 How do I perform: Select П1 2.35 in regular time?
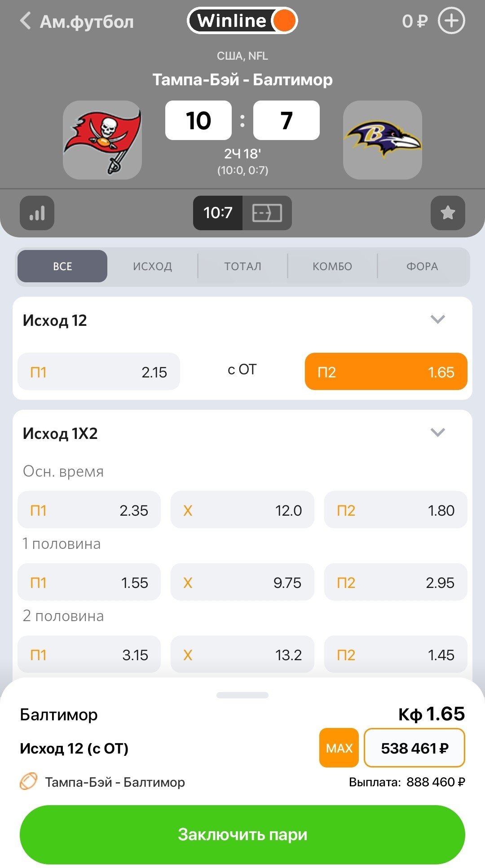pos(89,510)
